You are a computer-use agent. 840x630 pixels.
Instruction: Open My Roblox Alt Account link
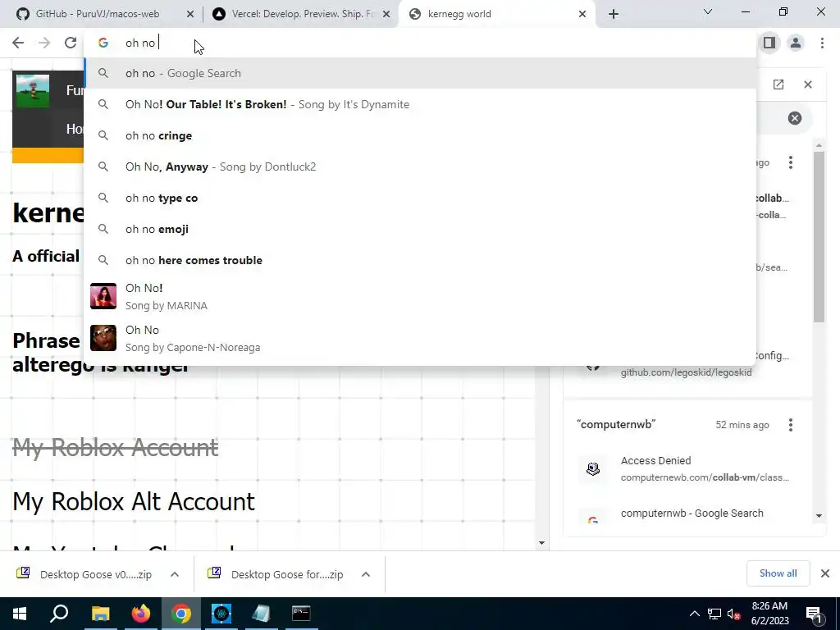point(134,501)
